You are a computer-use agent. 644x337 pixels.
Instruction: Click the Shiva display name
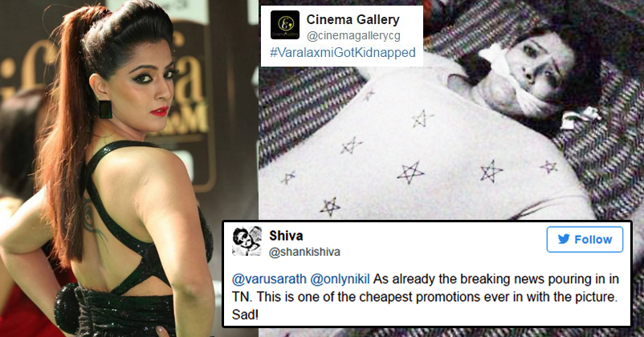pyautogui.click(x=286, y=236)
